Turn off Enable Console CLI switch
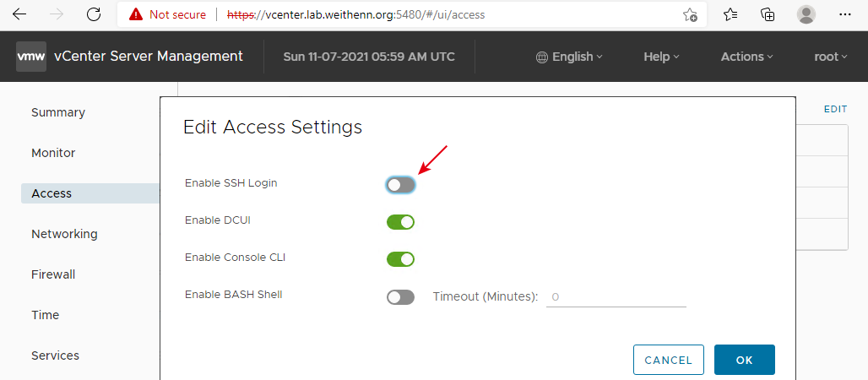The image size is (868, 380). point(400,258)
